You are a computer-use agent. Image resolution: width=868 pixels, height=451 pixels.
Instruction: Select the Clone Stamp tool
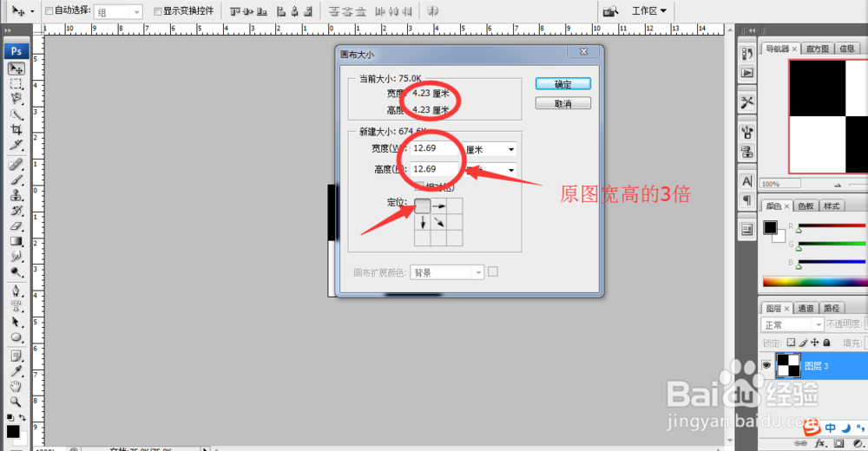(x=16, y=195)
